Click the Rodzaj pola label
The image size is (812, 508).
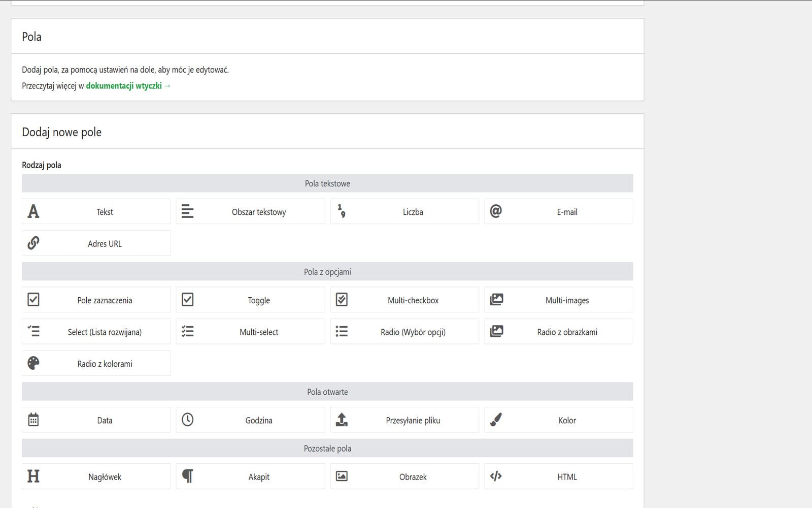(x=42, y=165)
